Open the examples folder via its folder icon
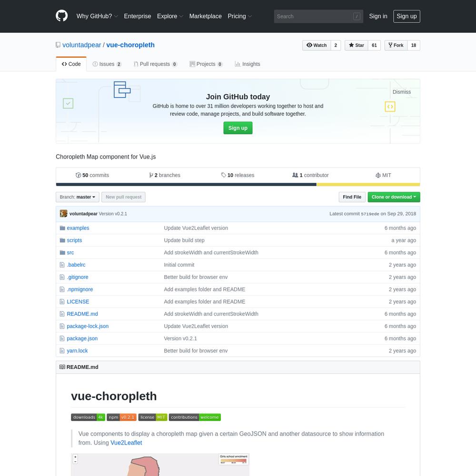The width and height of the screenshot is (476, 476). (x=62, y=228)
